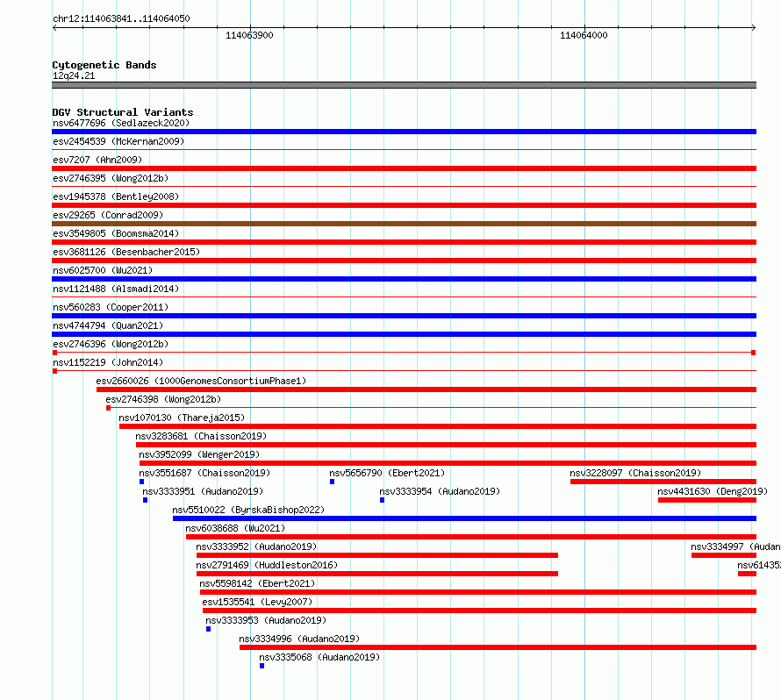Open the esv1945378 (Bentley2008) label
781x700 pixels.
[116, 196]
